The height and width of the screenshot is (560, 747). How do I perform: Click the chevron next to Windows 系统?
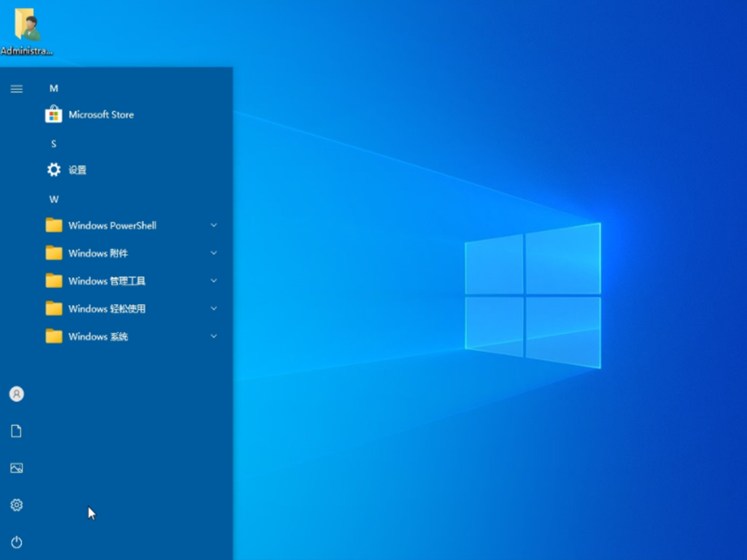coord(214,336)
